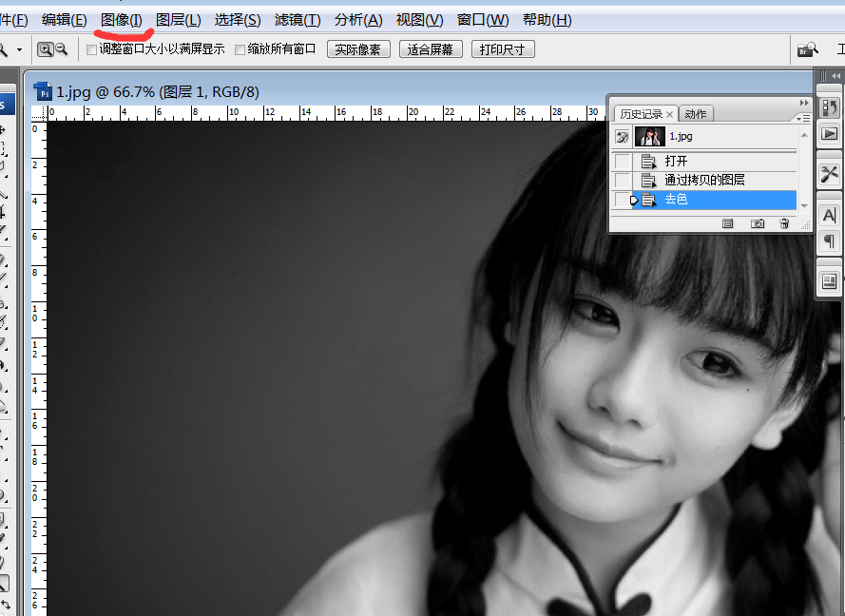Enable 缩放所有窗口 checkbox
Viewport: 845px width, 616px height.
click(x=240, y=49)
